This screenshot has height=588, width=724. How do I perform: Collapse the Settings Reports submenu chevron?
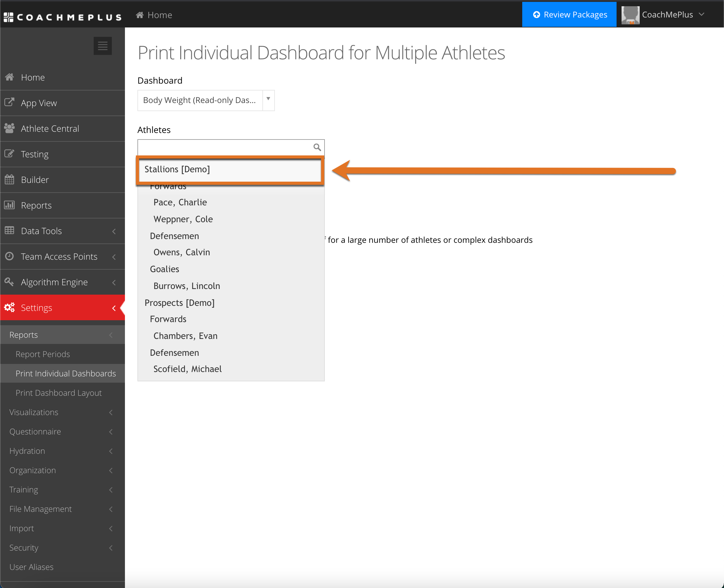(111, 335)
